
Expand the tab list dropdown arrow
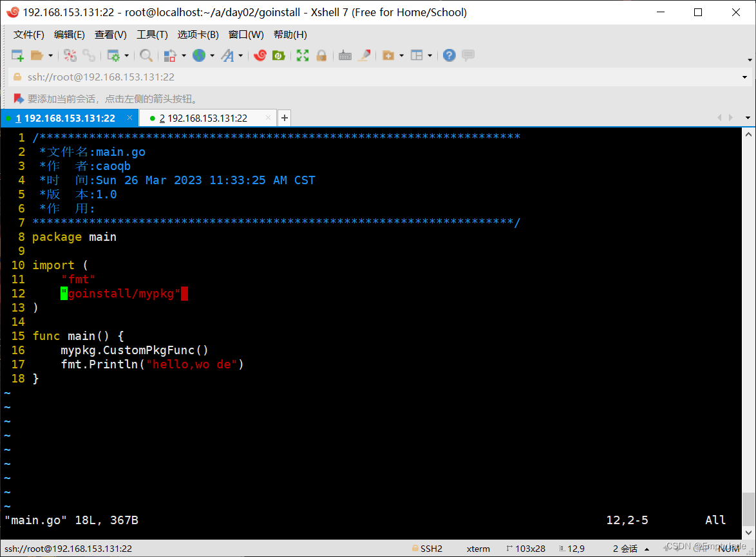click(x=748, y=118)
